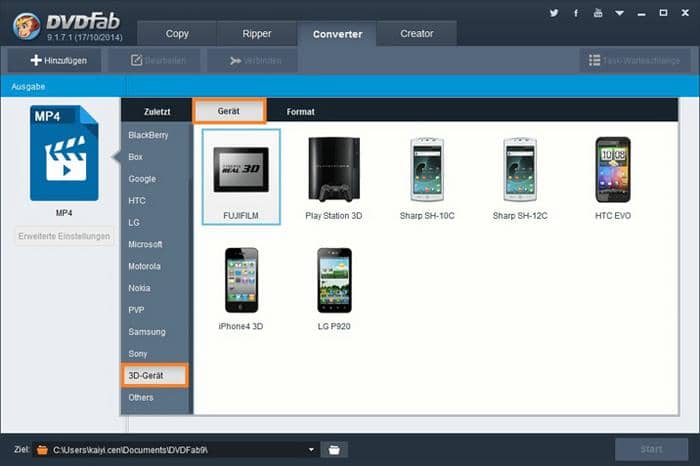This screenshot has height=466, width=700.
Task: Expand the Ziel path dropdown arrow
Action: pyautogui.click(x=311, y=449)
